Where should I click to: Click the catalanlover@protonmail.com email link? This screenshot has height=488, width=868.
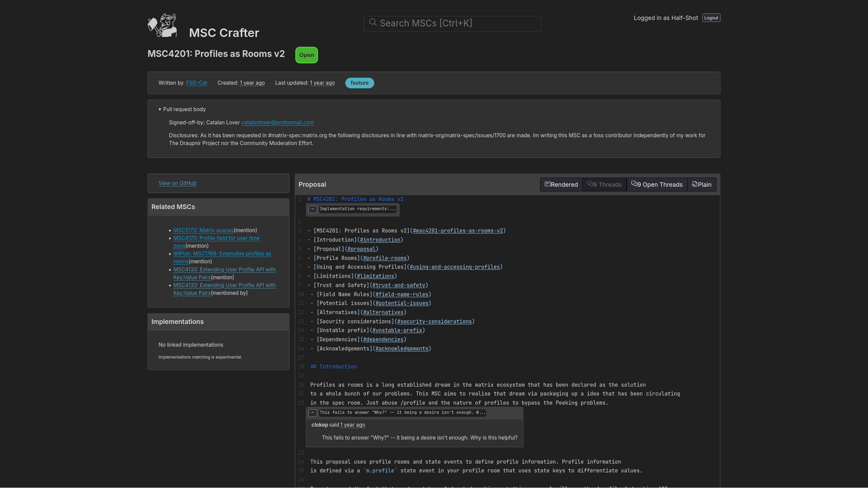[x=277, y=122]
